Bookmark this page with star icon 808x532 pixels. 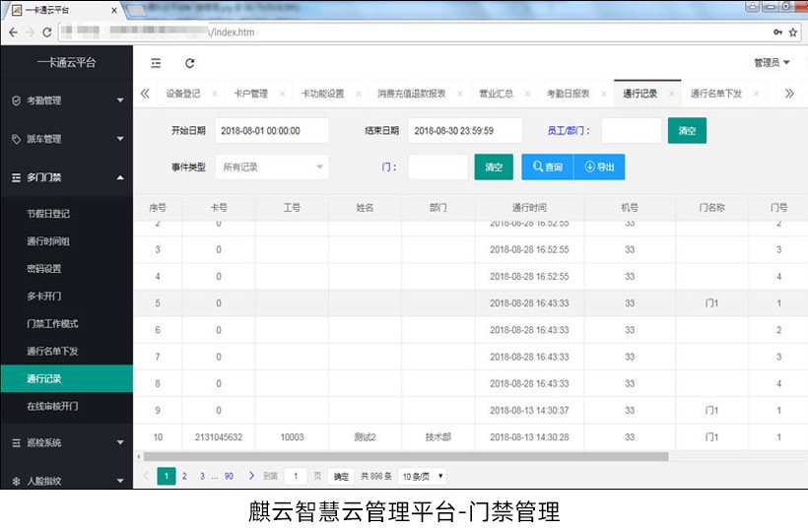click(792, 32)
